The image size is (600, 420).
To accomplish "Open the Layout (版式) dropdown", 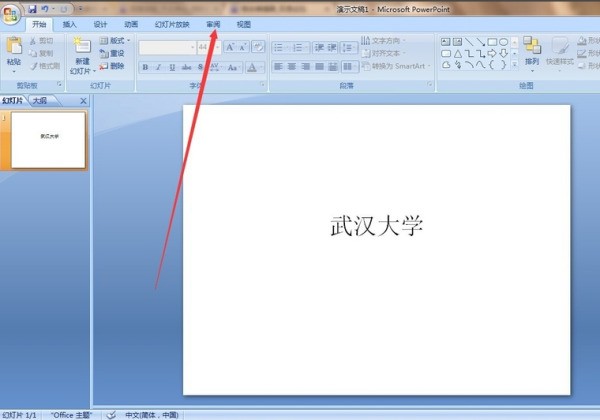I will click(116, 40).
